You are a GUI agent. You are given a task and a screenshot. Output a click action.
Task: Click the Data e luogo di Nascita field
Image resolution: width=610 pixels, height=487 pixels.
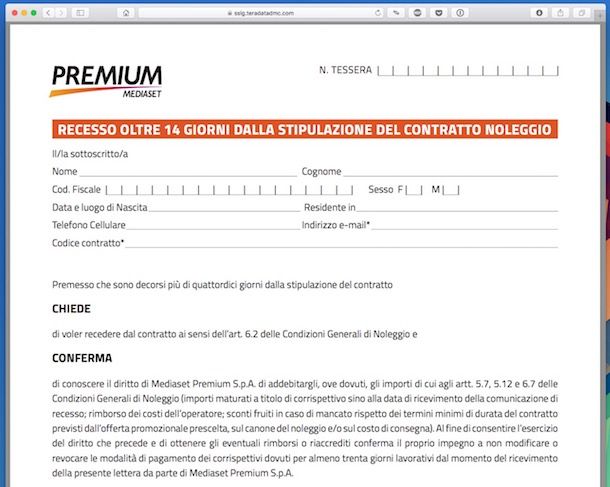pyautogui.click(x=224, y=207)
